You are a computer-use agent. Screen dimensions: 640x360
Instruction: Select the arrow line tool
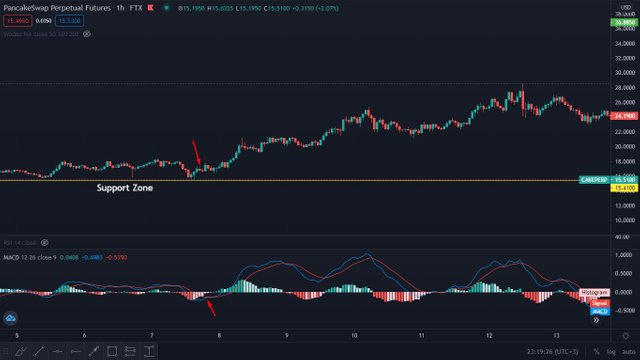coord(94,351)
